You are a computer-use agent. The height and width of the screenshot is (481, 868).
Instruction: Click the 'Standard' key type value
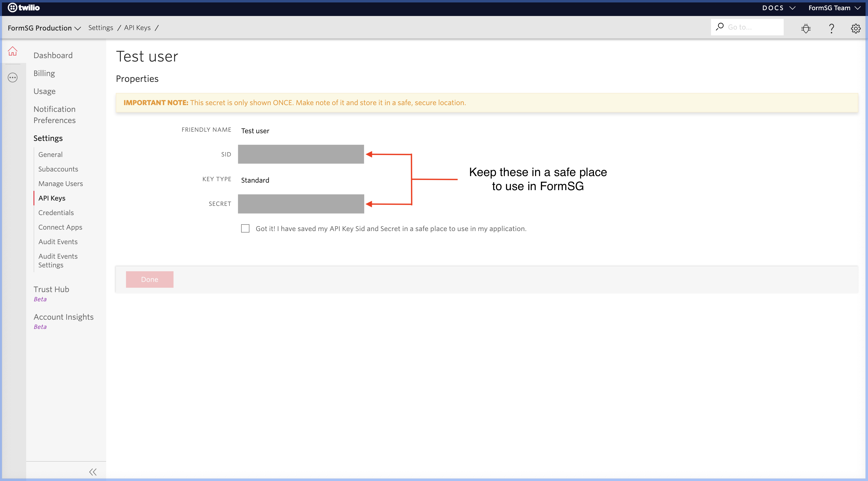coord(255,180)
